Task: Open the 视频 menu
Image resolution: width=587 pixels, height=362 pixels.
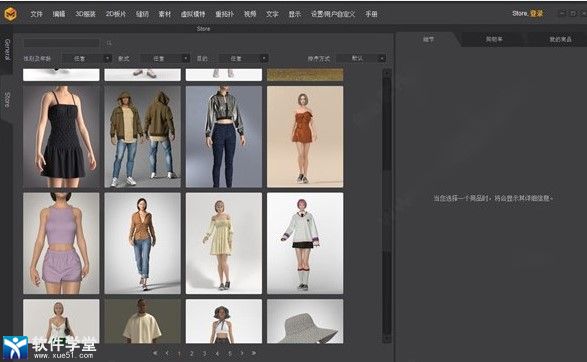Action: click(x=250, y=14)
